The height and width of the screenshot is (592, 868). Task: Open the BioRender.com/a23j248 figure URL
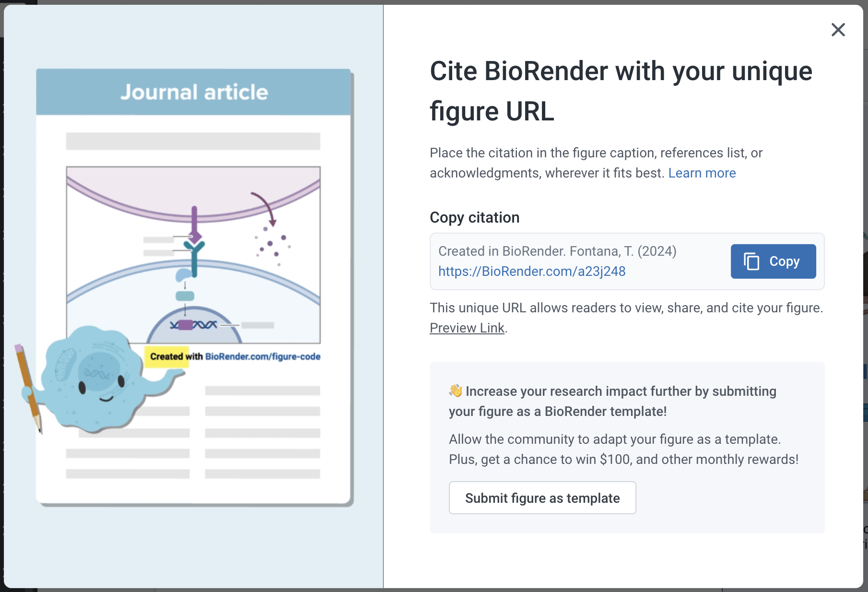click(531, 272)
